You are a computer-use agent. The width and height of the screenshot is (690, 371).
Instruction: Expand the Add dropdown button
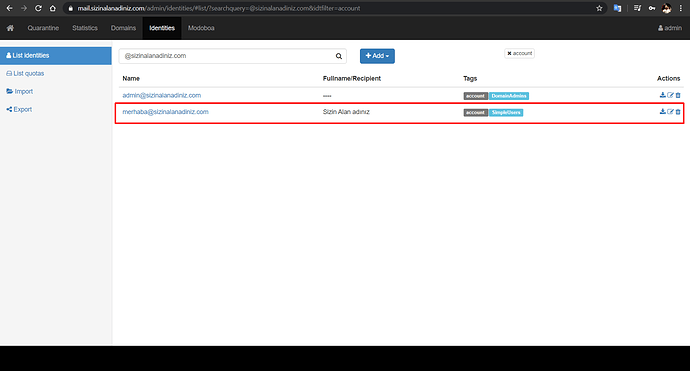377,56
